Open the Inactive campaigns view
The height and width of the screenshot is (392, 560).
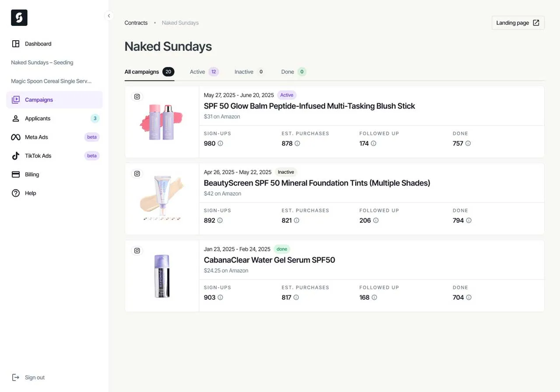pyautogui.click(x=244, y=72)
